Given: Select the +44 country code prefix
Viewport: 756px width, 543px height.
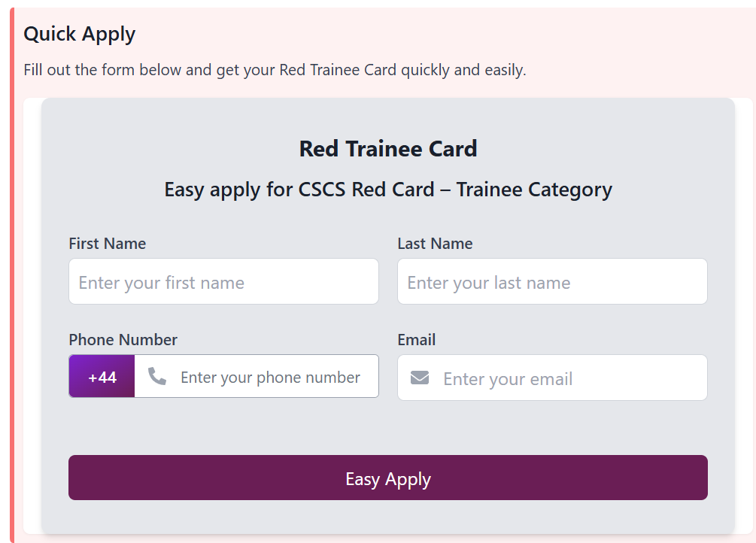Looking at the screenshot, I should tap(102, 377).
